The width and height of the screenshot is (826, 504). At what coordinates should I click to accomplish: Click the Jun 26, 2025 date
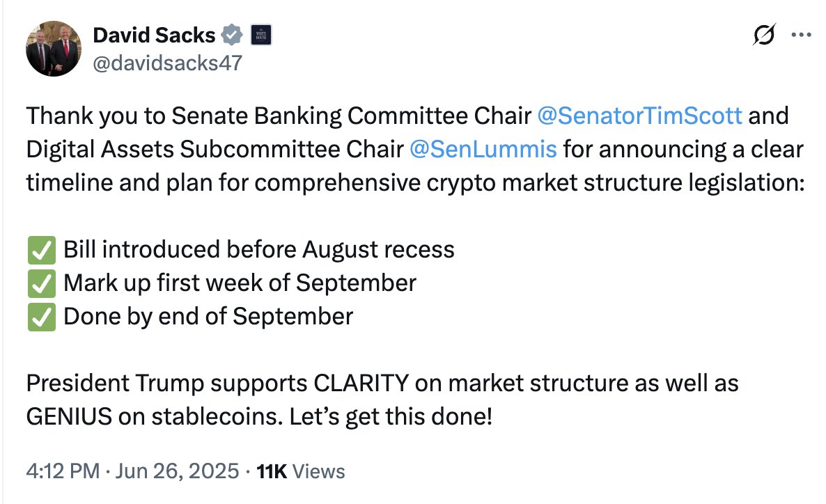(x=177, y=471)
